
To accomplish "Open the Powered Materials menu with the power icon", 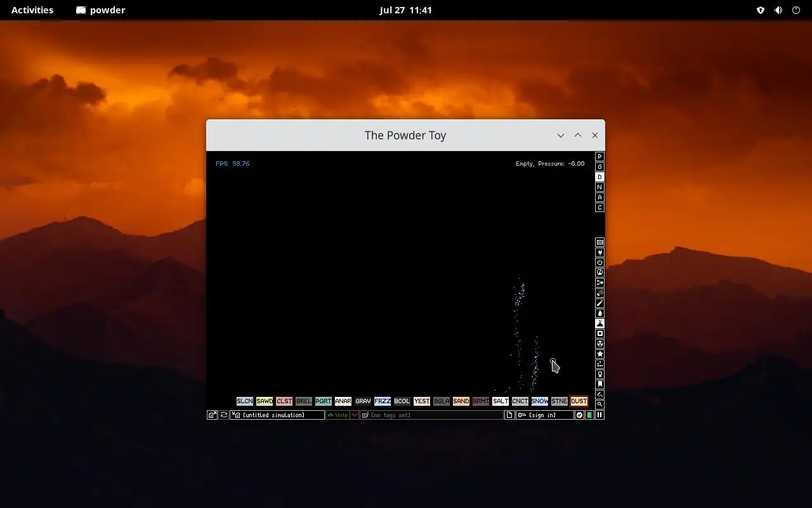I will [x=599, y=263].
